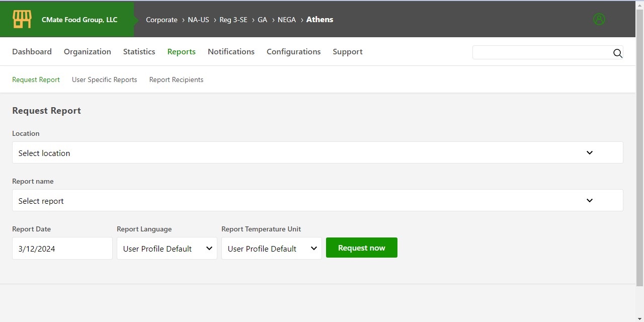This screenshot has width=644, height=322.
Task: Click the Request now button
Action: click(x=361, y=248)
